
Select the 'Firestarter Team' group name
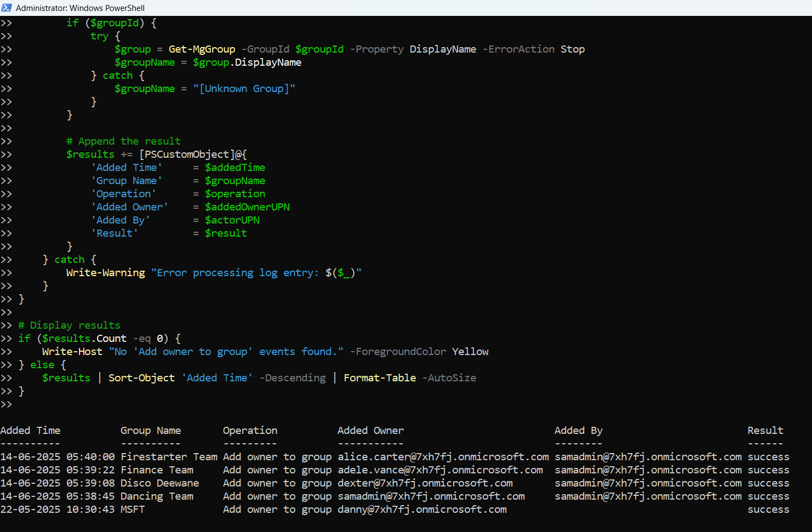click(x=169, y=457)
